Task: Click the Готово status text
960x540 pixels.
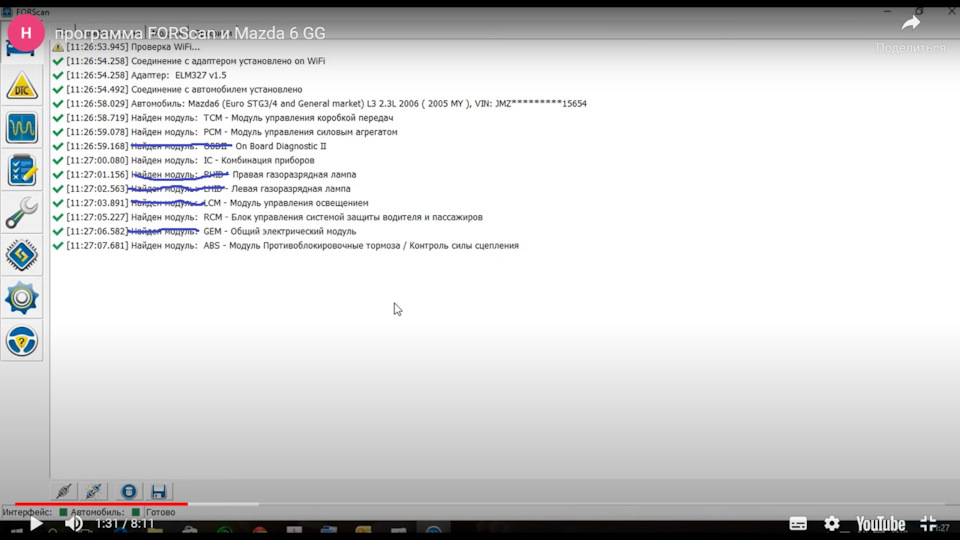Action: (160, 512)
